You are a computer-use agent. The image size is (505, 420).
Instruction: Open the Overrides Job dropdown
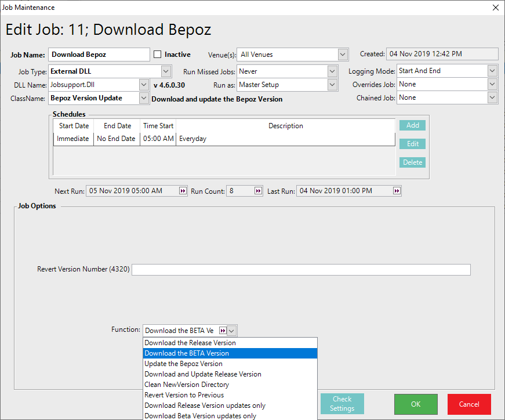pyautogui.click(x=492, y=84)
